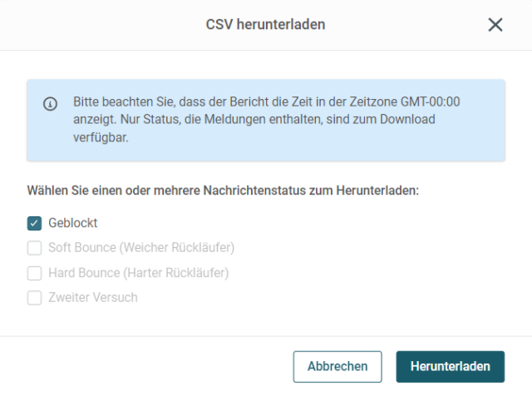Click the 'Geblockt' label text
This screenshot has height=396, width=532.
73,223
